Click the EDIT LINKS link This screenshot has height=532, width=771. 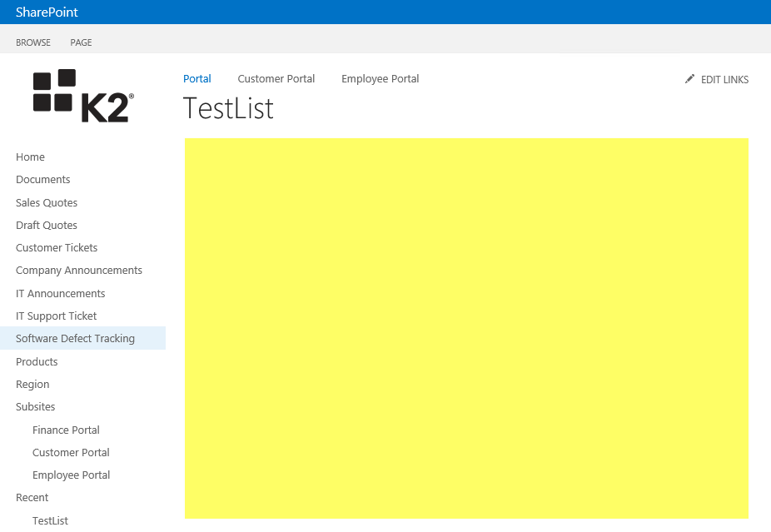coord(724,80)
